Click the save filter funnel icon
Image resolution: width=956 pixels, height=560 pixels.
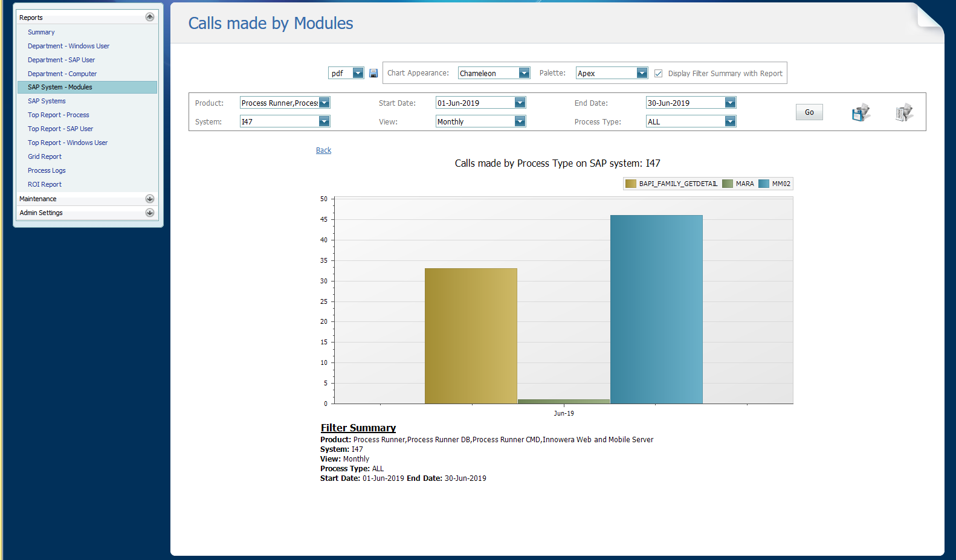861,112
